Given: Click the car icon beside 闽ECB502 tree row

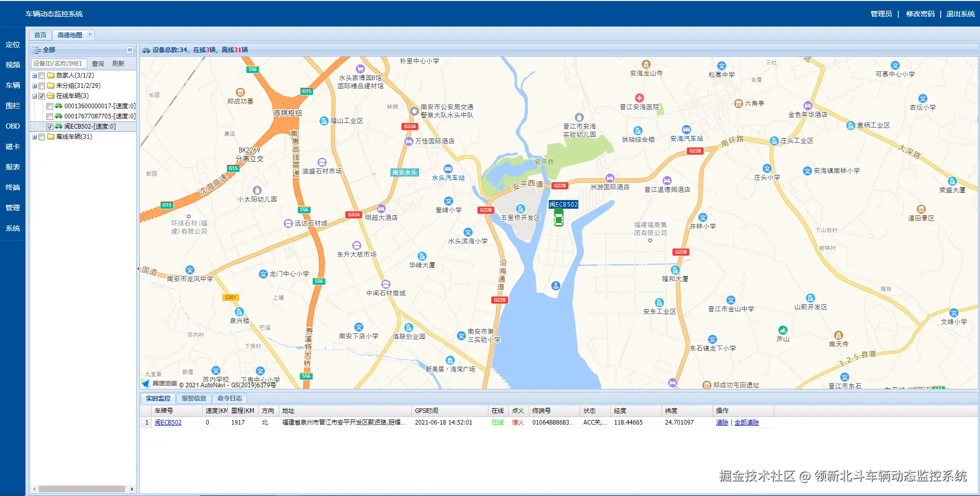Looking at the screenshot, I should 59,127.
